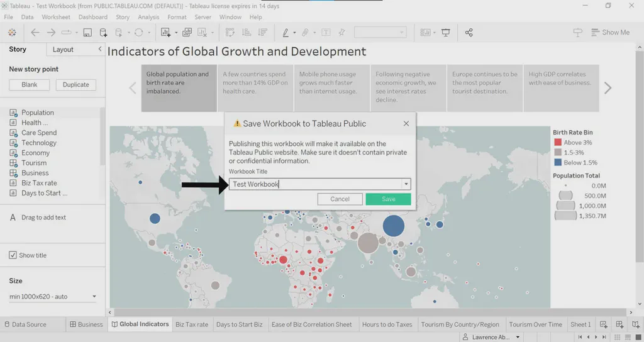Open the story Size dropdown
This screenshot has height=342, width=644.
coord(53,297)
